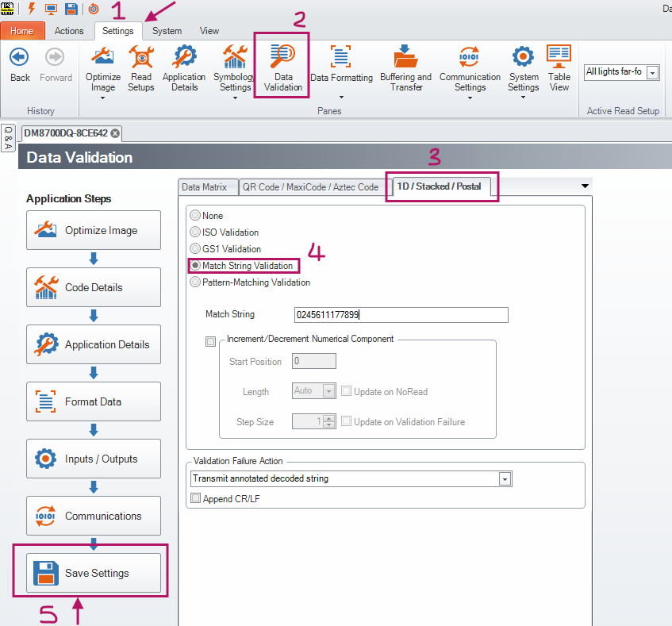Click the save floppy icon in title bar
Image resolution: width=672 pixels, height=626 pixels.
coord(71,9)
